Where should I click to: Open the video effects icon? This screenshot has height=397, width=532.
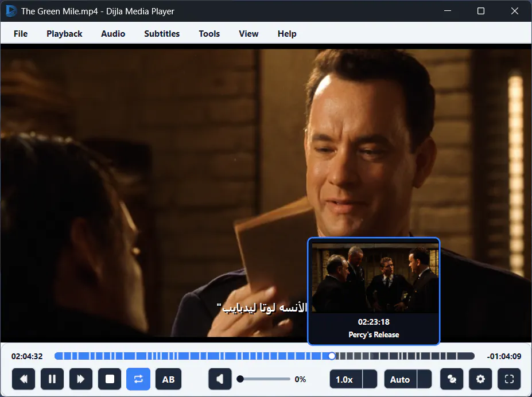452,379
